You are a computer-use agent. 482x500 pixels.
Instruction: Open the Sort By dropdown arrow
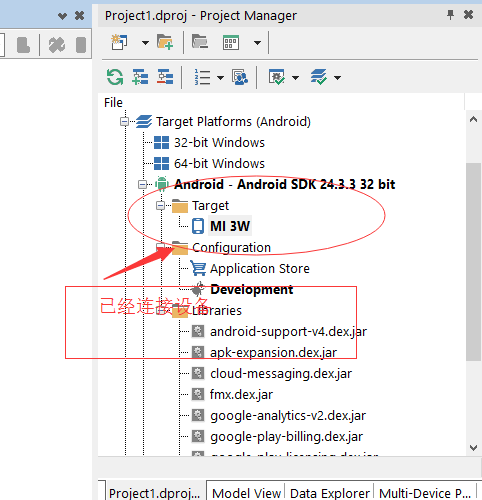coord(220,78)
